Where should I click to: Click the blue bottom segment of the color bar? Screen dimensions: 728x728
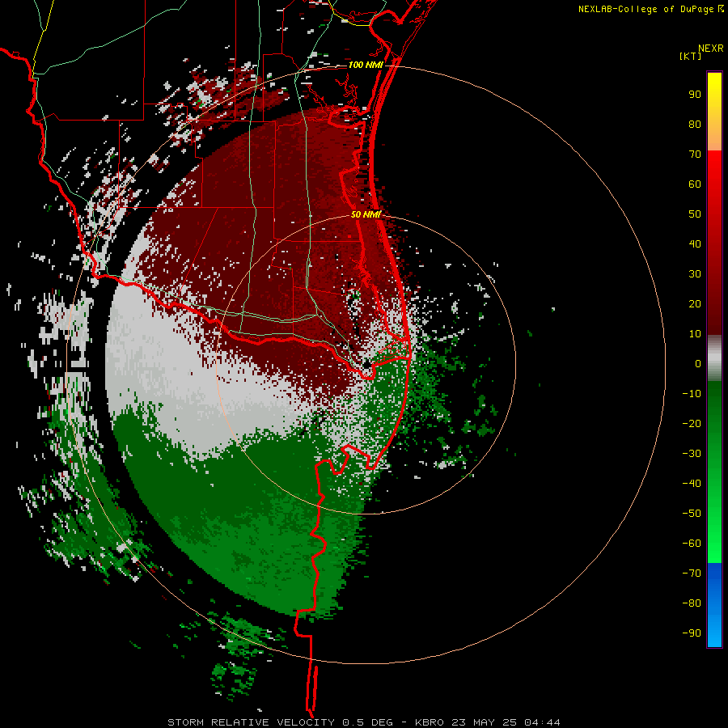[714, 605]
